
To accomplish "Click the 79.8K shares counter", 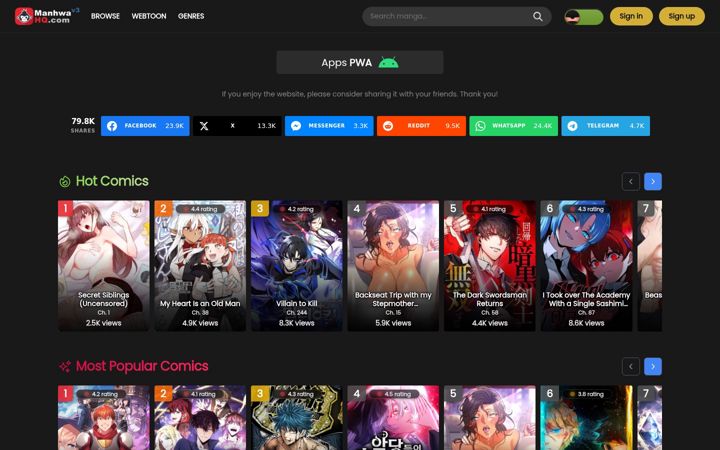I will 83,125.
